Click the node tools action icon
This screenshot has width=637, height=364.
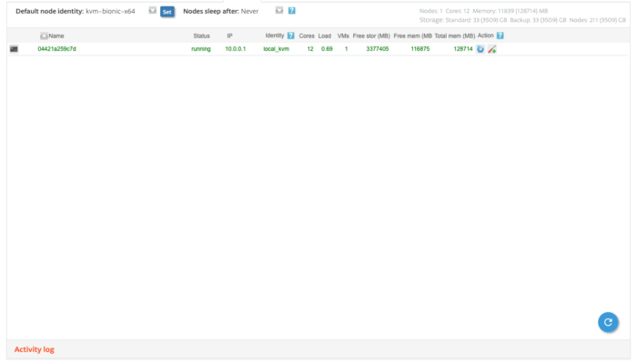coord(492,49)
